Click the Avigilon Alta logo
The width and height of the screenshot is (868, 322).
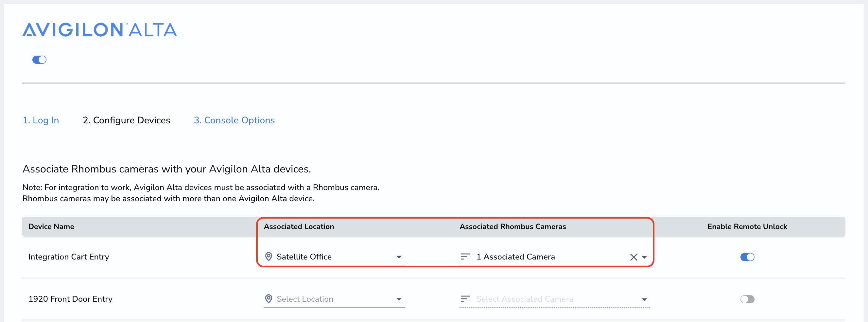pos(99,30)
